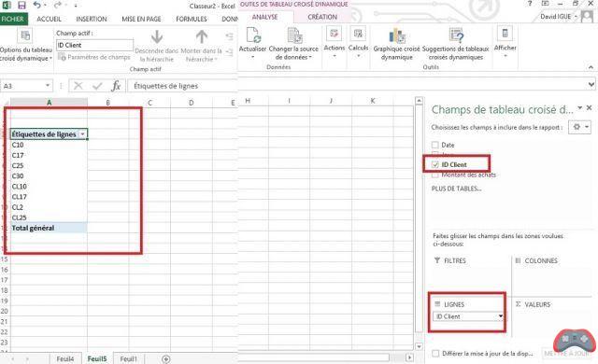The image size is (598, 364).
Task: Click Paramètres de champs button
Action: tap(94, 57)
